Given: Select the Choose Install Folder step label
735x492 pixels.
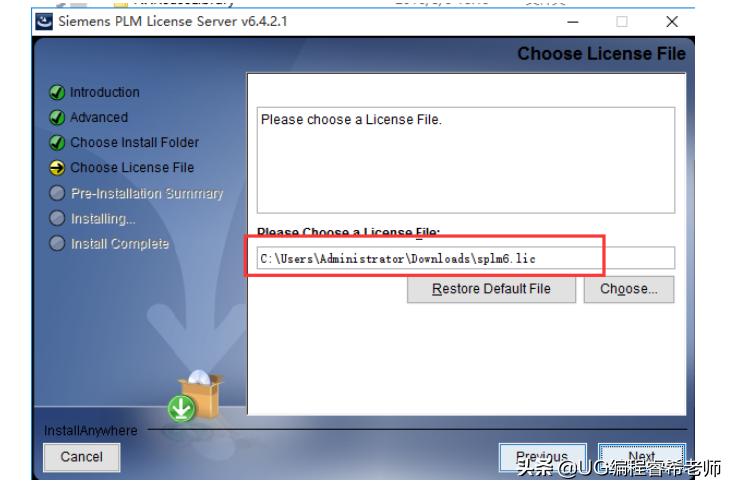Looking at the screenshot, I should pos(135,142).
